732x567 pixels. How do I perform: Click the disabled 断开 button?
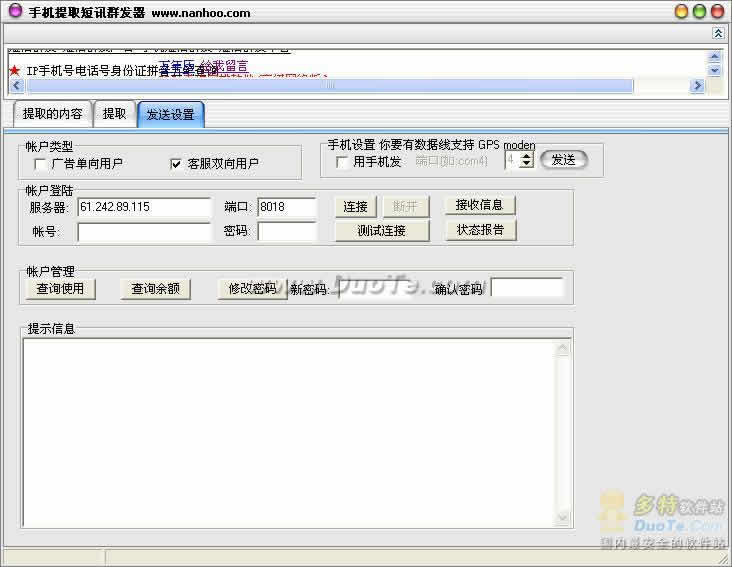coord(406,207)
